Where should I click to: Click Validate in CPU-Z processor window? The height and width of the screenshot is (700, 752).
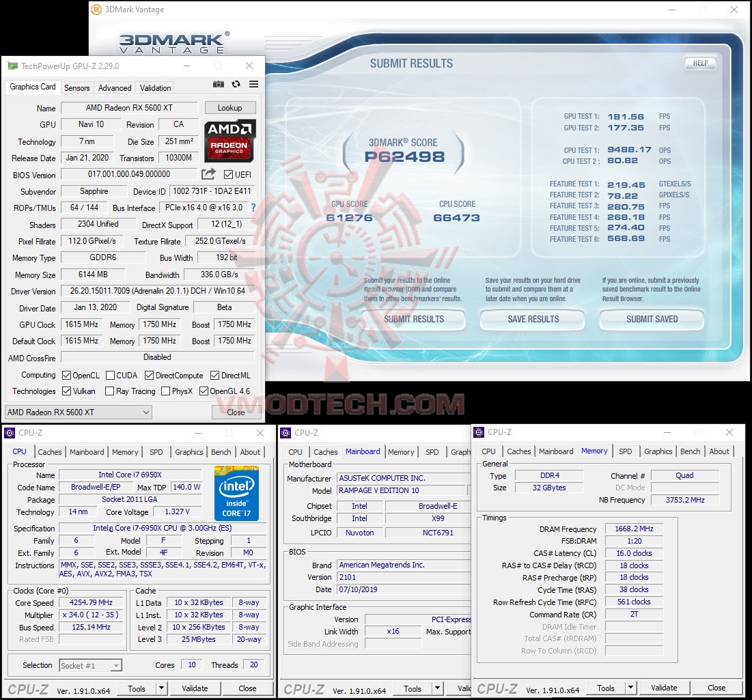tap(195, 688)
